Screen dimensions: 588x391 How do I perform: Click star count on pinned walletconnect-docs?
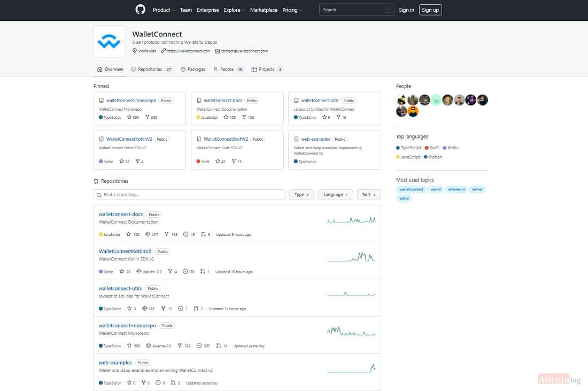[x=229, y=118]
